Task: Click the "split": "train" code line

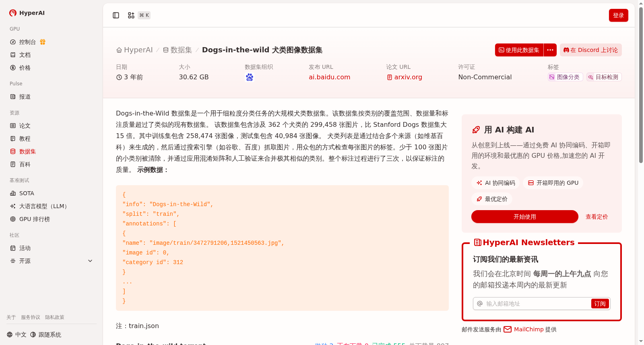Action: [x=151, y=214]
